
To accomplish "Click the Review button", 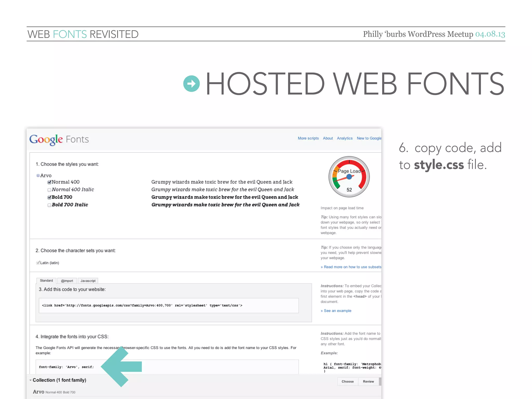I will click(368, 381).
